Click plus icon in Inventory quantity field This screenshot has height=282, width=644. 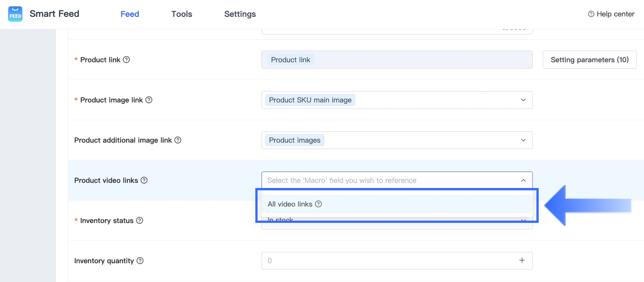pyautogui.click(x=522, y=260)
